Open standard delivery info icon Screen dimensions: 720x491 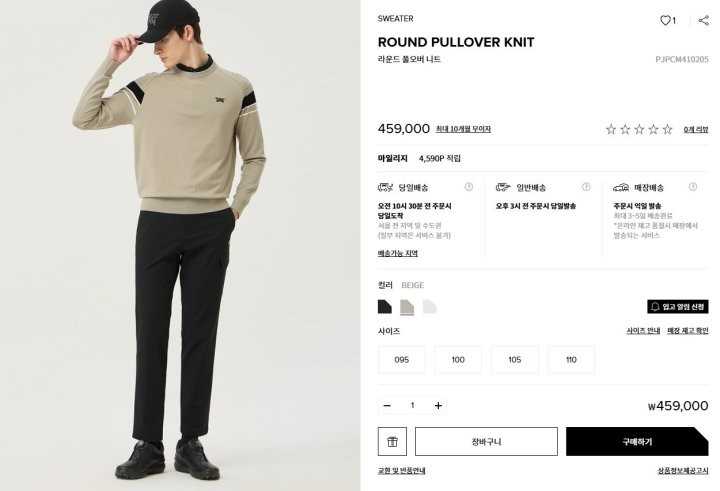pos(586,186)
